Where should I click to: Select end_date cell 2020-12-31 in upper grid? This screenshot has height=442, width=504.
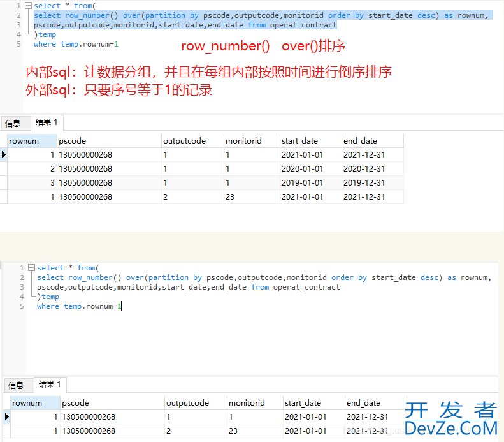(x=373, y=169)
